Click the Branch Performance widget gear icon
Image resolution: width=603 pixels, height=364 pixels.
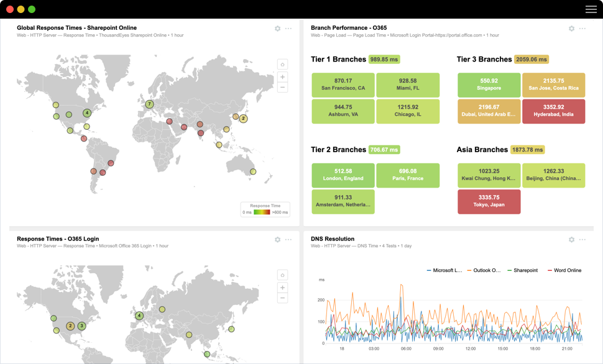571,29
